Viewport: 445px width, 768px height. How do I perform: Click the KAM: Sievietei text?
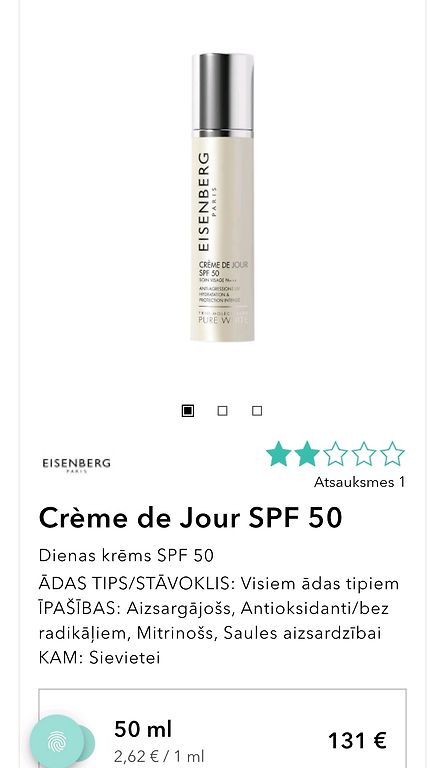coord(99,657)
